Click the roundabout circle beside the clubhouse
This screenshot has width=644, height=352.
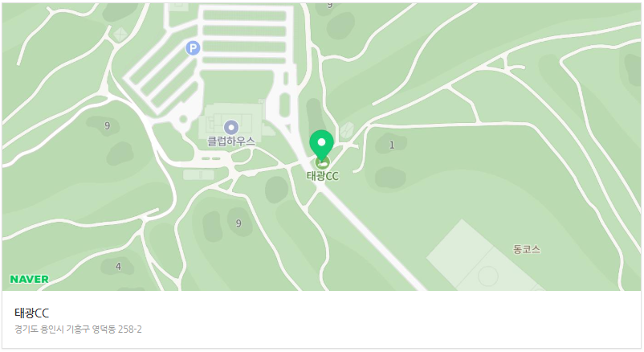(x=183, y=120)
